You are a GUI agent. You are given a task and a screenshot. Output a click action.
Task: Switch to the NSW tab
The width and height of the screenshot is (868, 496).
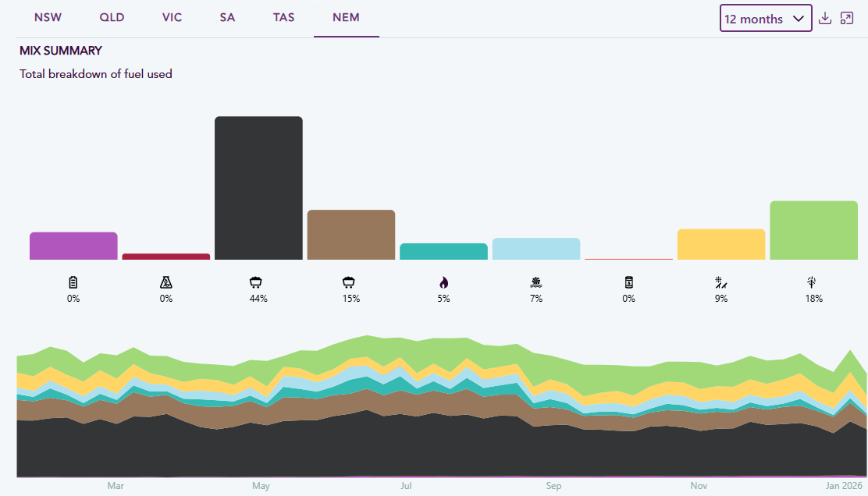pyautogui.click(x=48, y=17)
